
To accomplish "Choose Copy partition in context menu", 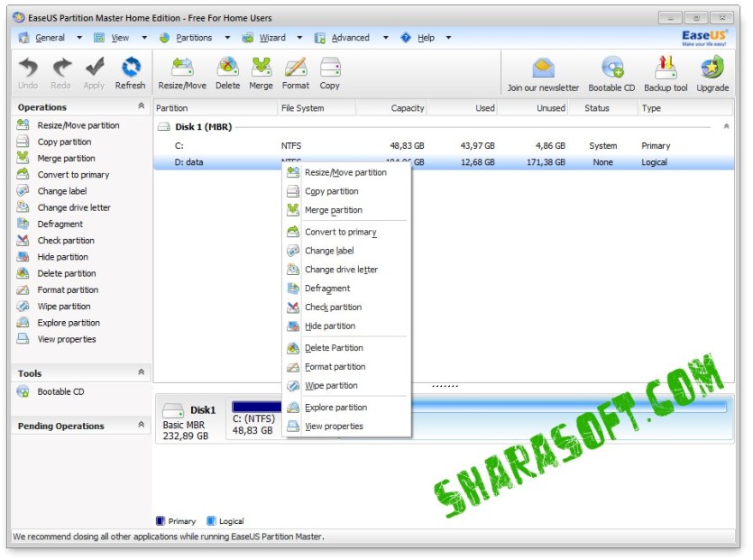I will pos(345,191).
